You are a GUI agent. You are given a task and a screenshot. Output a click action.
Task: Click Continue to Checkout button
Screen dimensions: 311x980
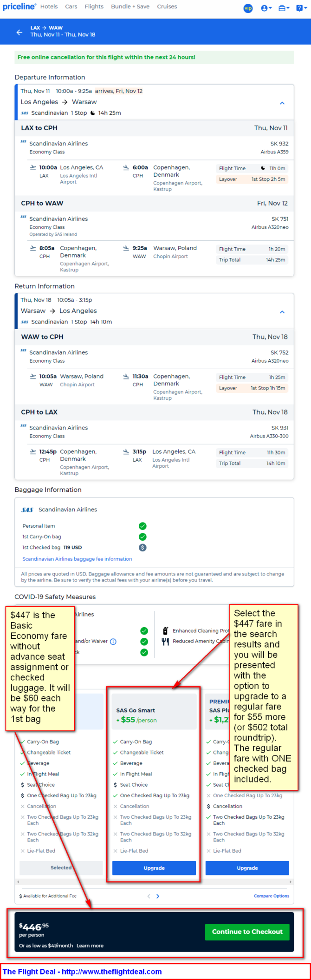(x=247, y=932)
